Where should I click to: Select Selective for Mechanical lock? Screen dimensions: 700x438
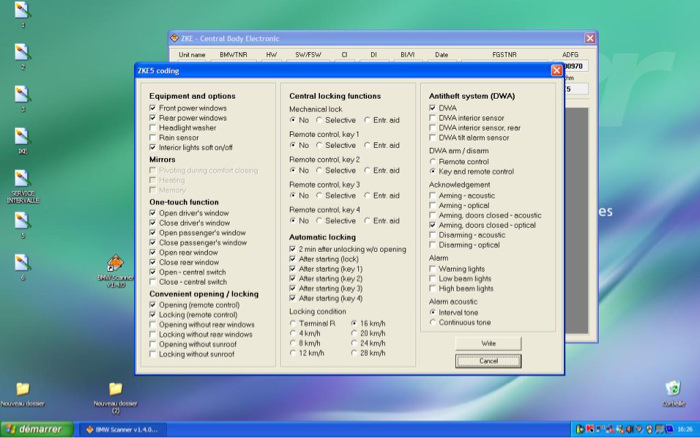pyautogui.click(x=319, y=120)
